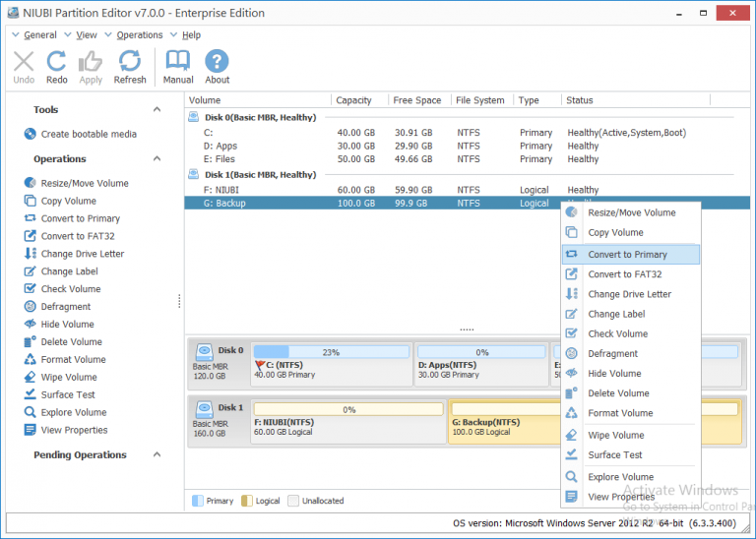Choose View Properties in context menu
This screenshot has height=539, width=756.
point(631,497)
